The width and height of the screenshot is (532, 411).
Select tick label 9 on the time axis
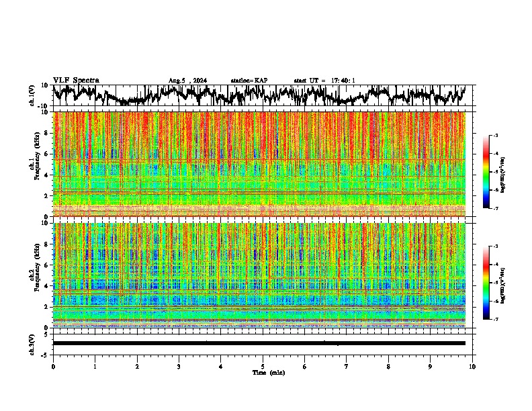430,367
